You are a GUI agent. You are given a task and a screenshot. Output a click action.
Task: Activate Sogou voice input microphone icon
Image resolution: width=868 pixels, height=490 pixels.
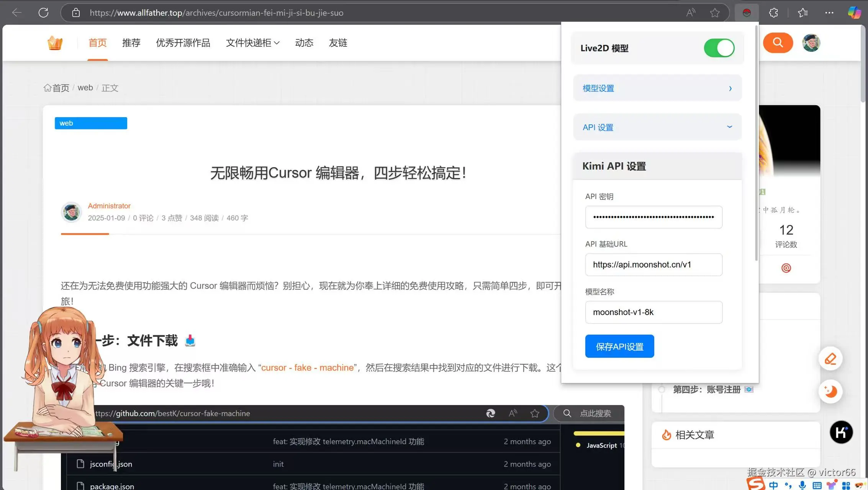click(x=802, y=485)
